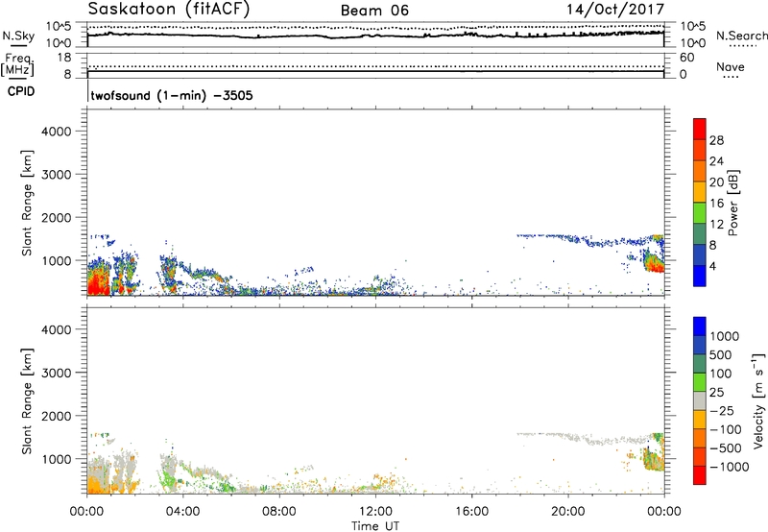Pick the red bottom Velocity colorbar segment
This screenshot has height=532, width=768.
click(x=700, y=475)
